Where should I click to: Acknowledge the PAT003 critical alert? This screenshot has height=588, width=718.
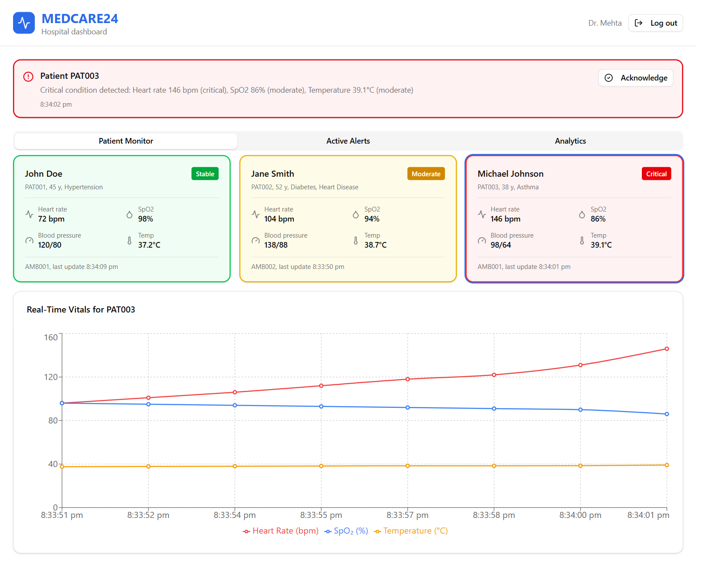click(636, 78)
